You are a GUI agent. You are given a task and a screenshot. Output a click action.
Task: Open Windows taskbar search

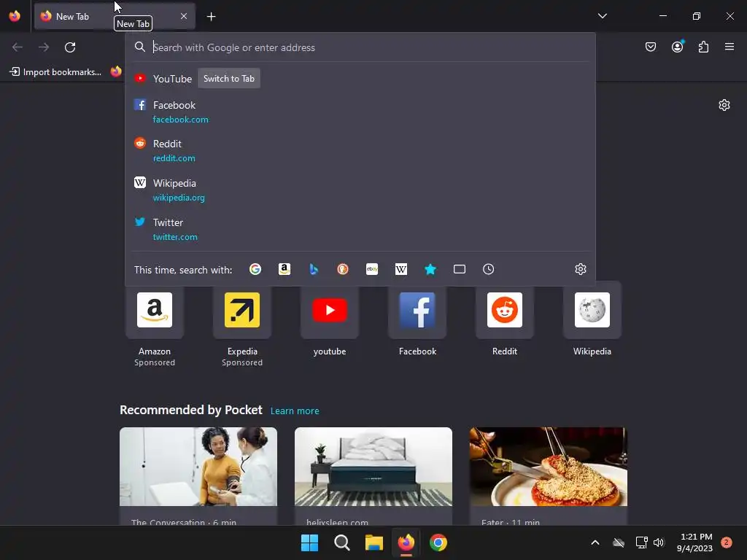(x=341, y=542)
